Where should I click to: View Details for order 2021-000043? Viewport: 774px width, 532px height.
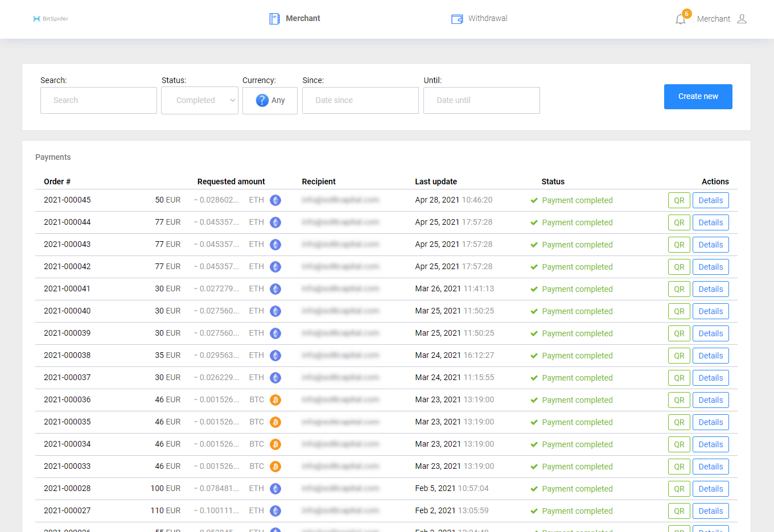pyautogui.click(x=711, y=245)
